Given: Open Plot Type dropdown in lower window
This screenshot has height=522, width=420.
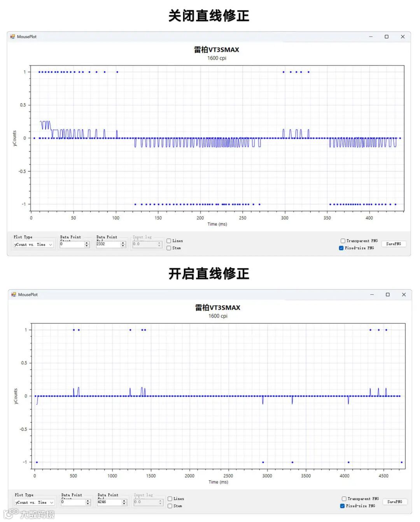Looking at the screenshot, I should (35, 503).
